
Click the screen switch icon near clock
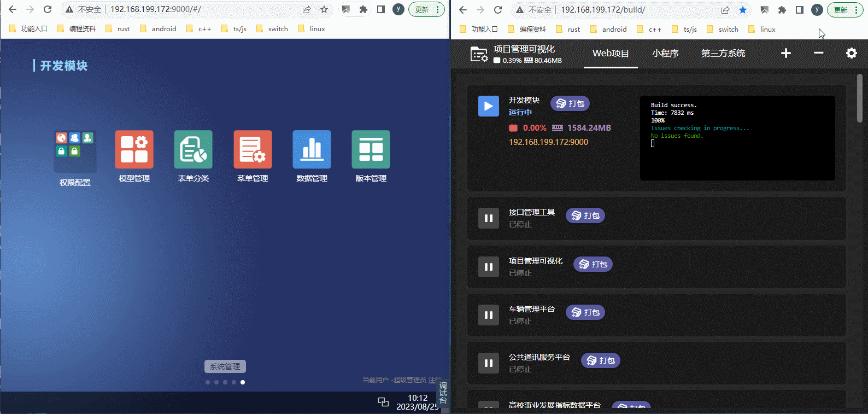[383, 402]
